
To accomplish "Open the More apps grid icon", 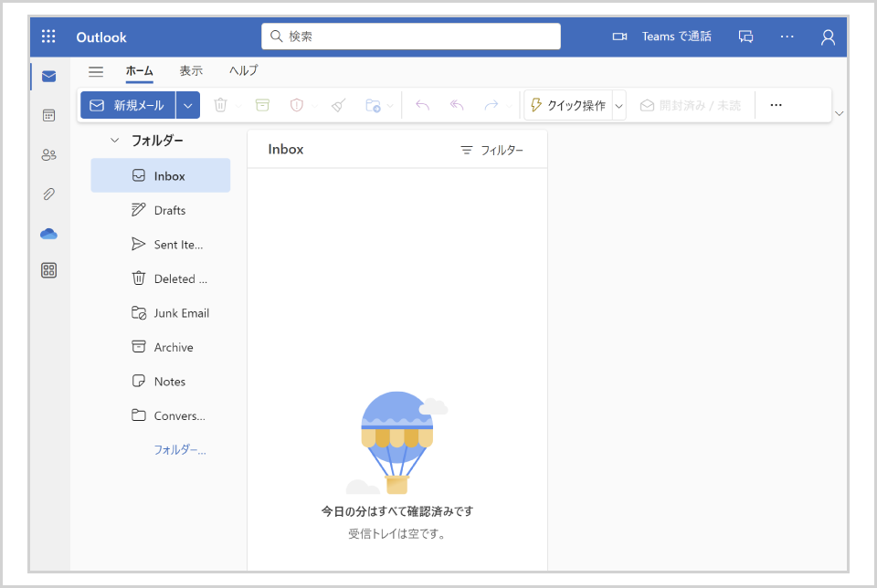I will (x=49, y=270).
